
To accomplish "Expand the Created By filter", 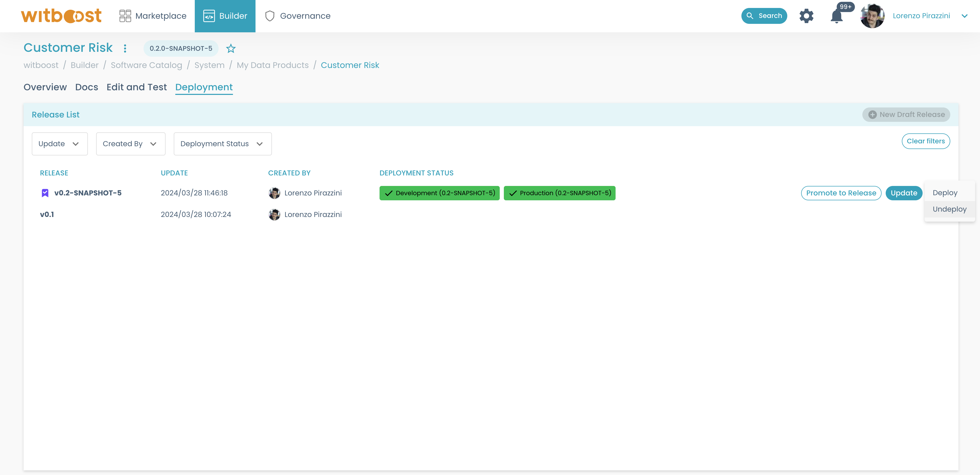I will [130, 143].
